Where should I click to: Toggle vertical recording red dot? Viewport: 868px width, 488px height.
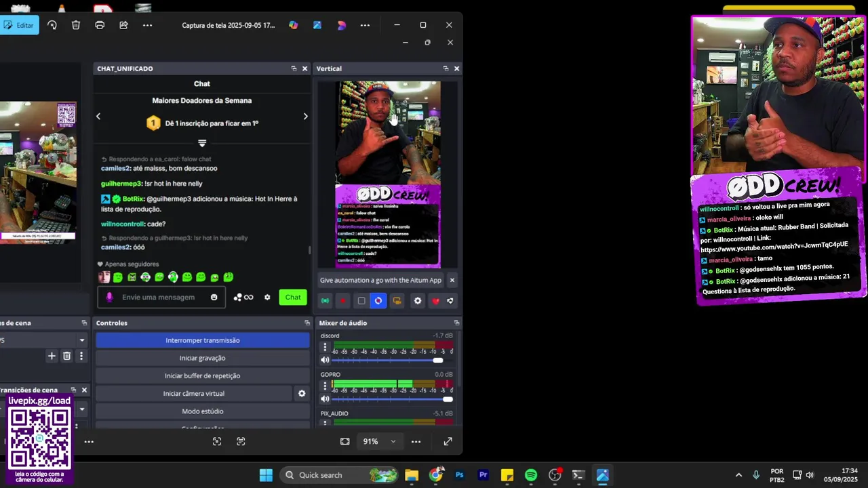343,301
